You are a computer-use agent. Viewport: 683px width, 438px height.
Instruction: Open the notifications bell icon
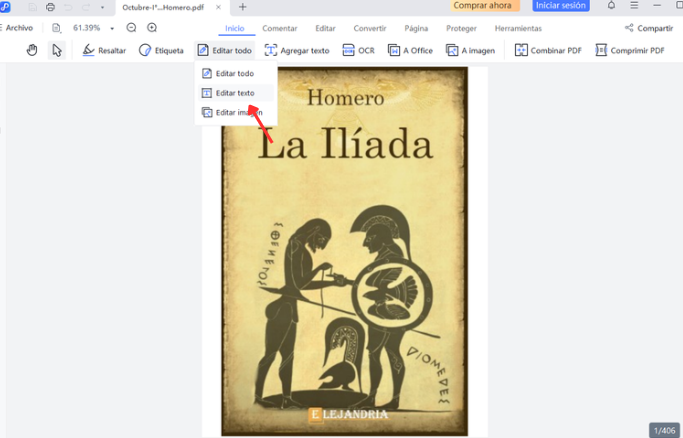point(612,6)
